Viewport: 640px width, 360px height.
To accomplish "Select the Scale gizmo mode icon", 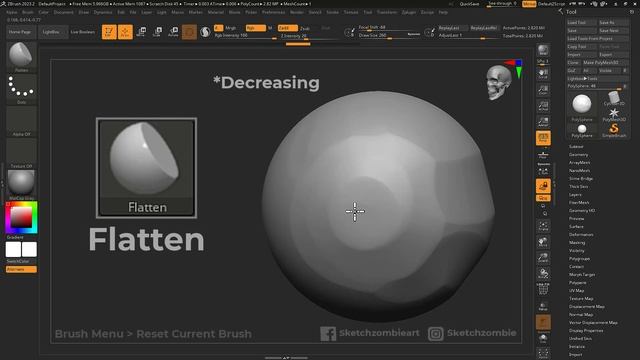I will 157,32.
